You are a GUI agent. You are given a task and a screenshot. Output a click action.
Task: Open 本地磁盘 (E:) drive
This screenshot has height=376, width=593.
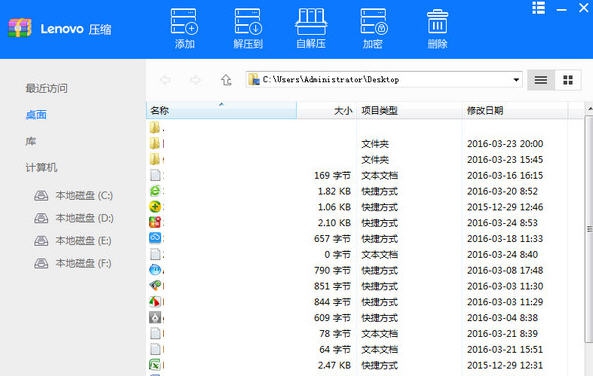click(x=83, y=241)
